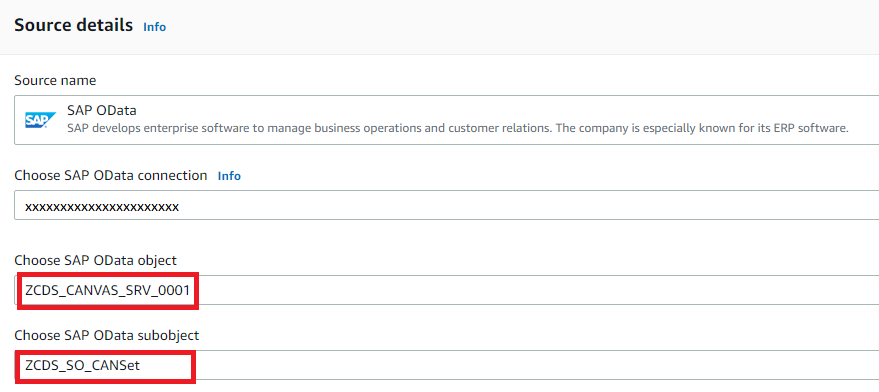The height and width of the screenshot is (392, 879).
Task: Click the SAP logo icon
Action: click(x=40, y=120)
